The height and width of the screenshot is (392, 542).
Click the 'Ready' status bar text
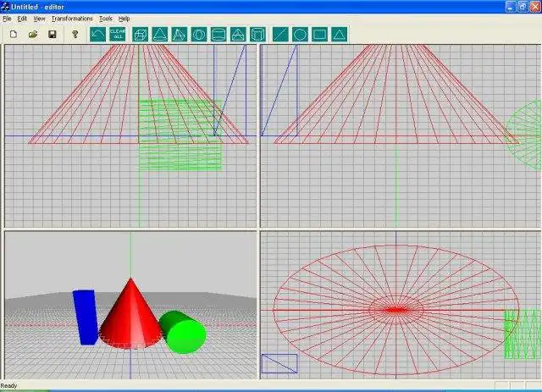[8, 385]
